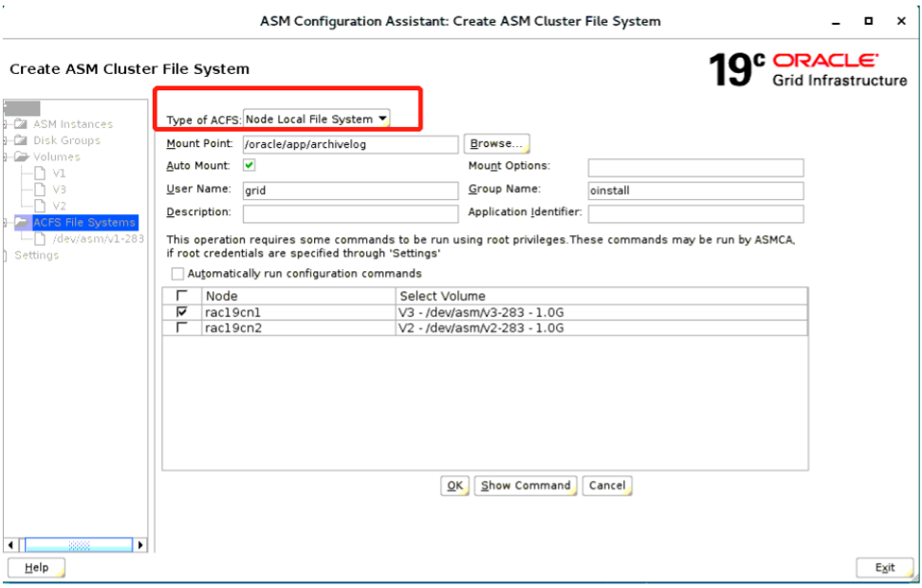Enable Automatically run configuration commands

(177, 273)
